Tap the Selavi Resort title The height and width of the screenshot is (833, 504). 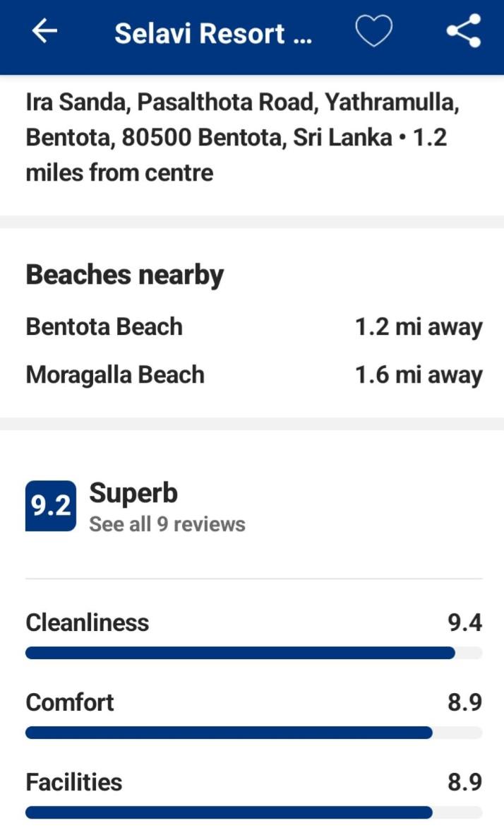(x=212, y=33)
